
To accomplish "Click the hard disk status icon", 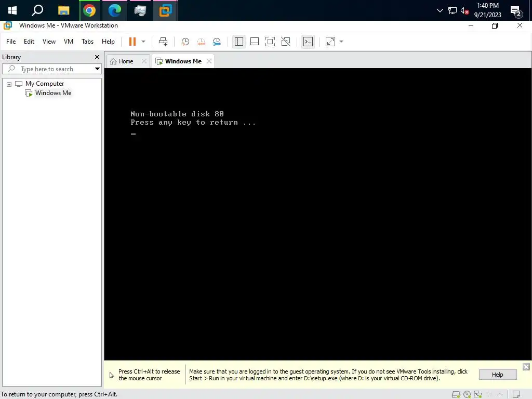I will coord(456,394).
